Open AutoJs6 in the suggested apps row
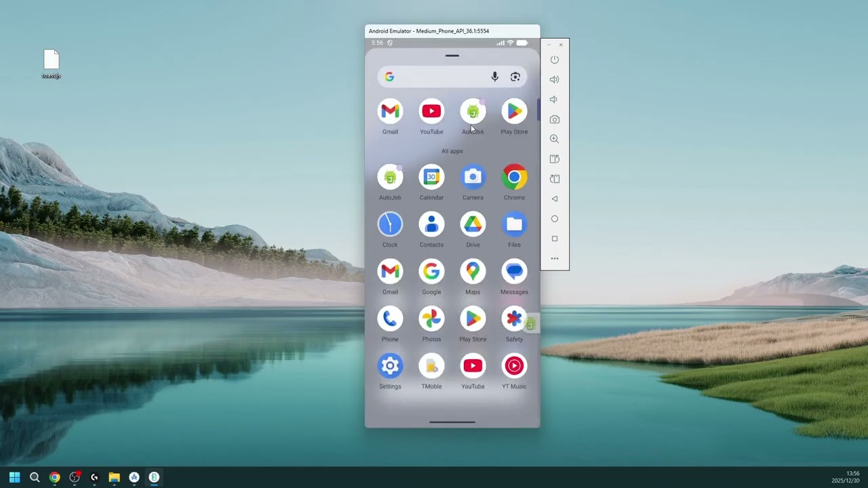Image resolution: width=868 pixels, height=488 pixels. pyautogui.click(x=473, y=112)
